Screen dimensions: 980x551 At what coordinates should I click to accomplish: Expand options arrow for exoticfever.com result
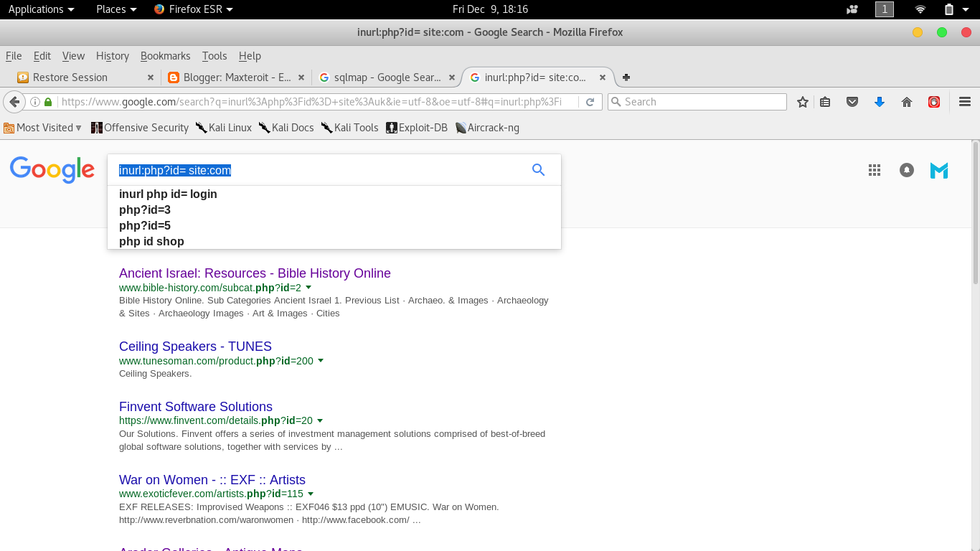point(311,494)
